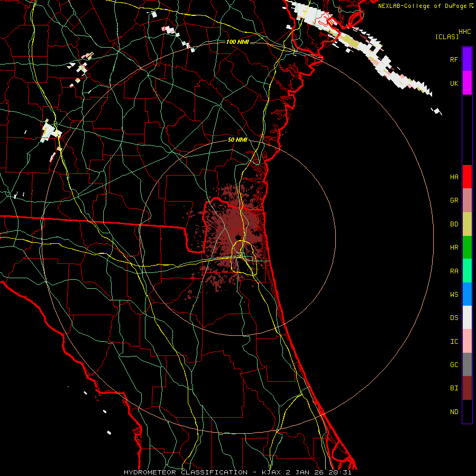This screenshot has height=476, width=476.
Task: Click the HA red legend swatch
Action: coord(467,177)
